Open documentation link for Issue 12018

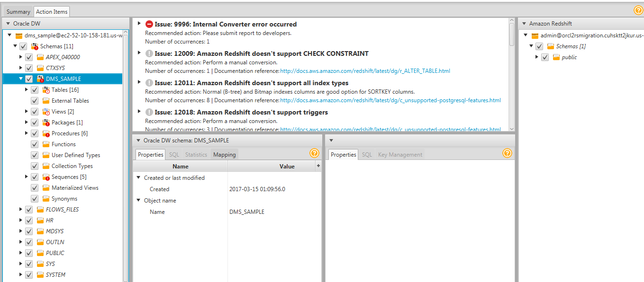pyautogui.click(x=390, y=130)
